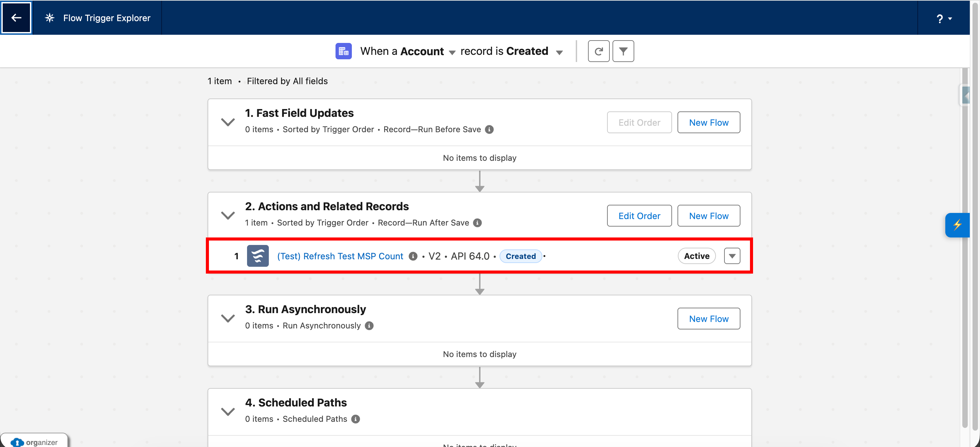Viewport: 980px width, 447px height.
Task: Open the (Test) Refresh Test MSP Count flow
Action: click(340, 256)
